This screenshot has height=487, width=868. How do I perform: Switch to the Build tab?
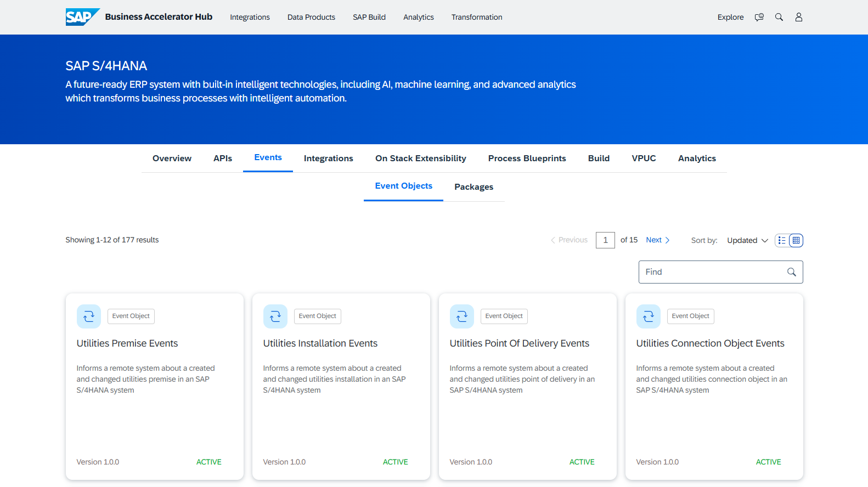599,158
